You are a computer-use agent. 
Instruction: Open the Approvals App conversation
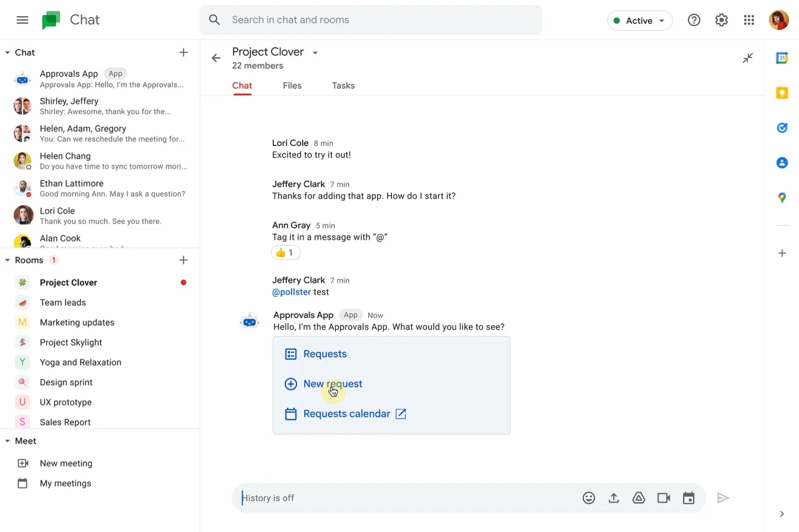(x=100, y=79)
